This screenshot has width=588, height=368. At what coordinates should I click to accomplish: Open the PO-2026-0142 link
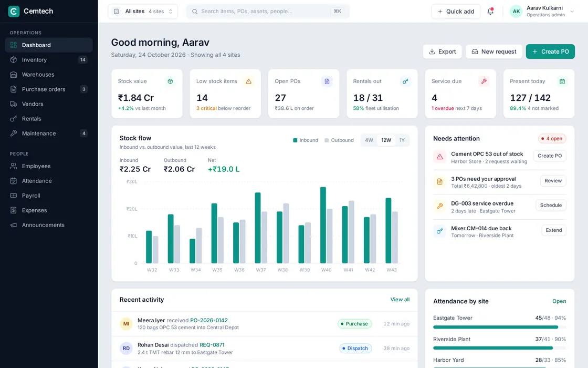pyautogui.click(x=209, y=320)
